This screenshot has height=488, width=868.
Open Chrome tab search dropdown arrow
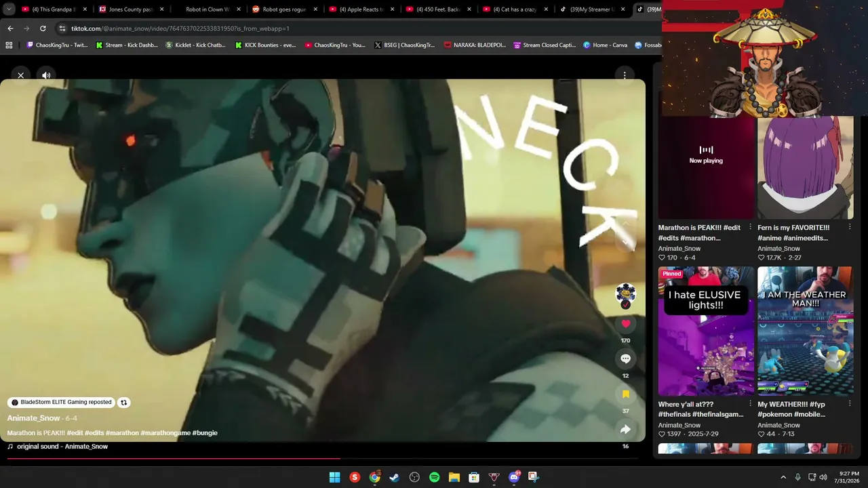(x=9, y=9)
